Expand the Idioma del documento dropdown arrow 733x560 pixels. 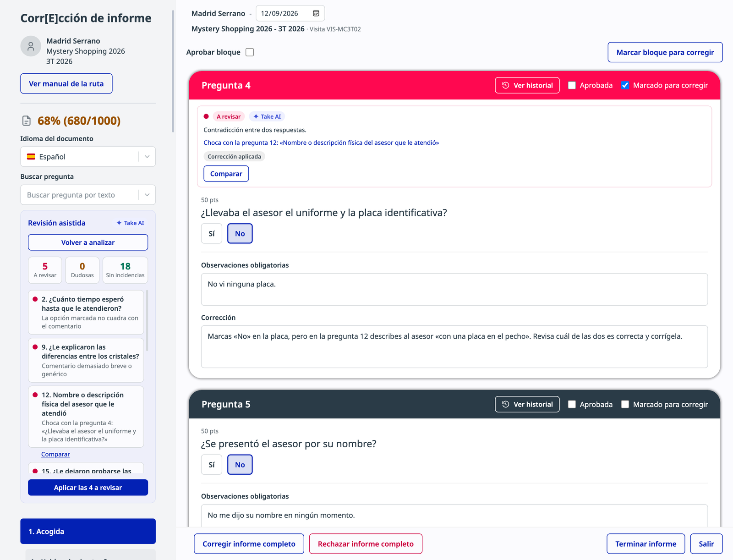click(147, 157)
